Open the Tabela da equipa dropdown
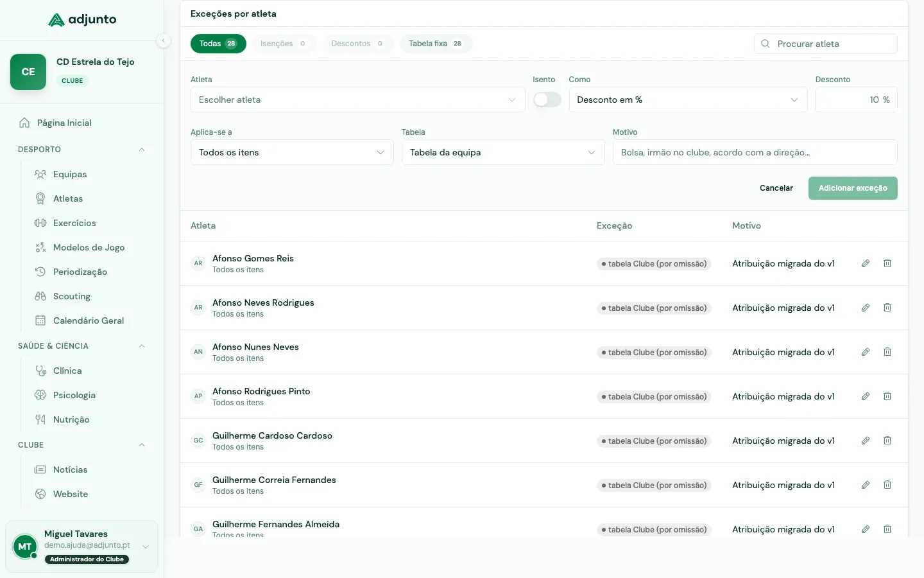Screen dimensions: 924x578 coord(503,152)
